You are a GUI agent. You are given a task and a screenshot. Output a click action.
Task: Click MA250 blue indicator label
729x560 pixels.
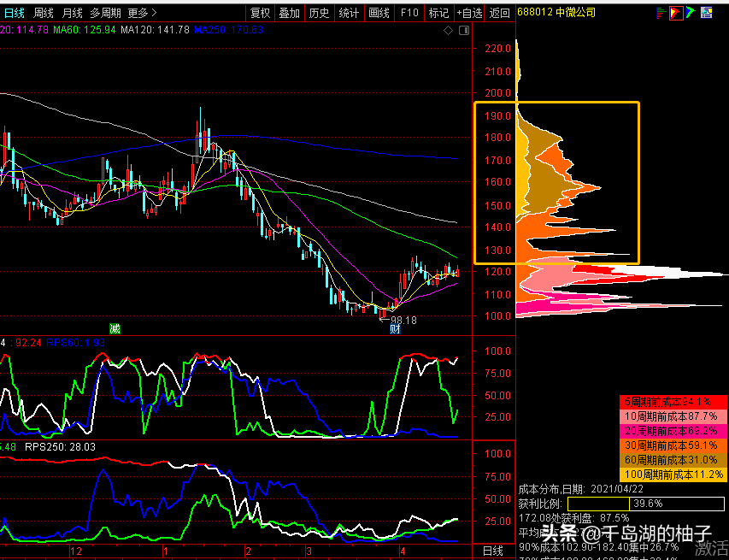click(x=229, y=30)
